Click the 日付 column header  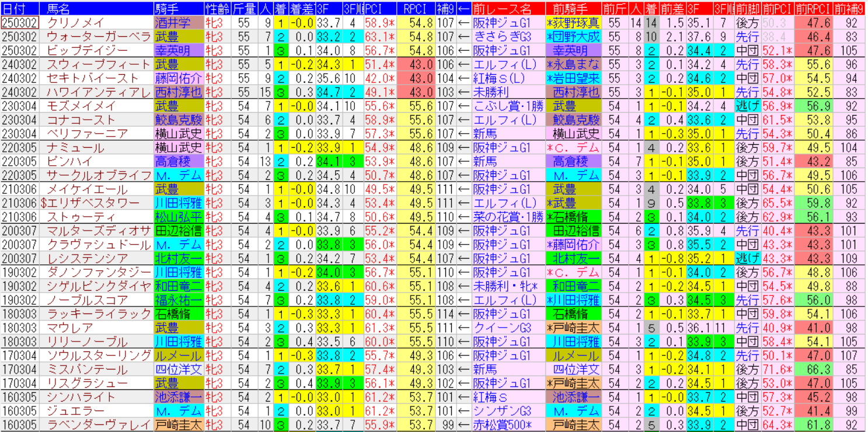pos(20,9)
